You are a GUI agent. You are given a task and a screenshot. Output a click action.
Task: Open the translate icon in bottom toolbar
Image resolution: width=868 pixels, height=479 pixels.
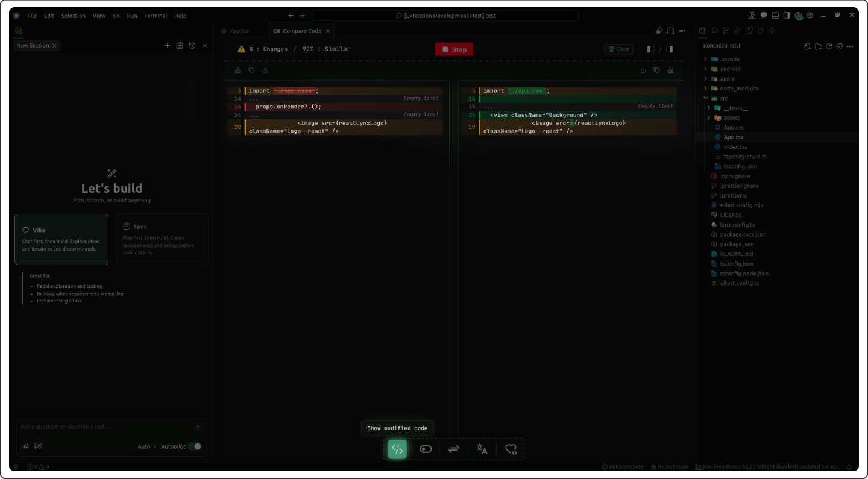tap(482, 449)
